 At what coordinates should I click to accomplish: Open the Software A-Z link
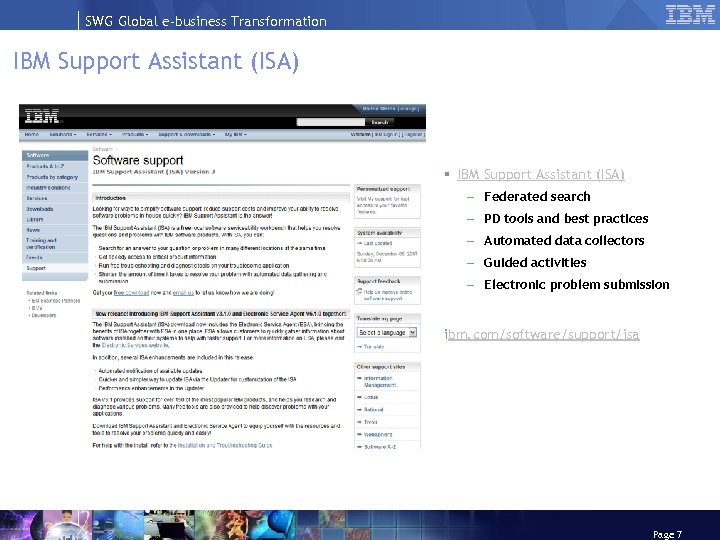[380, 446]
